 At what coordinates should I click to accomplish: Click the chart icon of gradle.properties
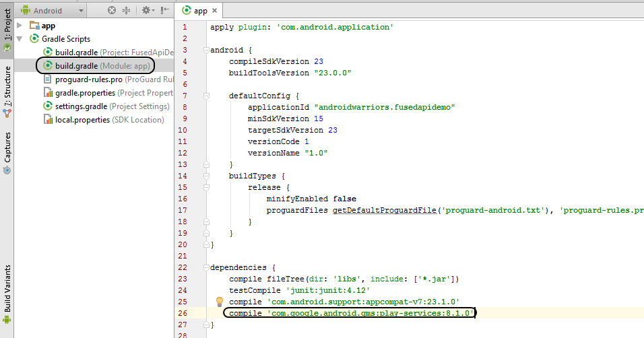(48, 92)
